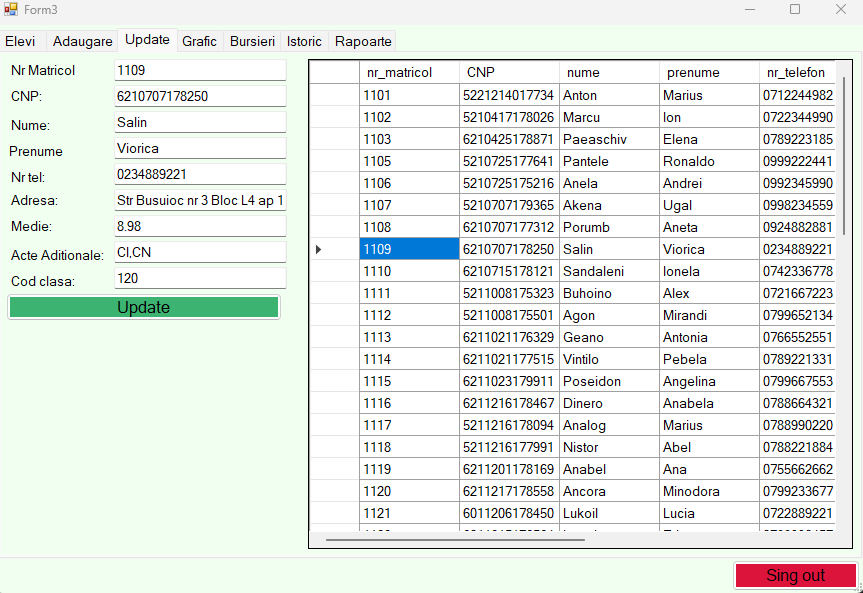Click the Adresa field
Image resolution: width=863 pixels, height=593 pixels.
(198, 201)
